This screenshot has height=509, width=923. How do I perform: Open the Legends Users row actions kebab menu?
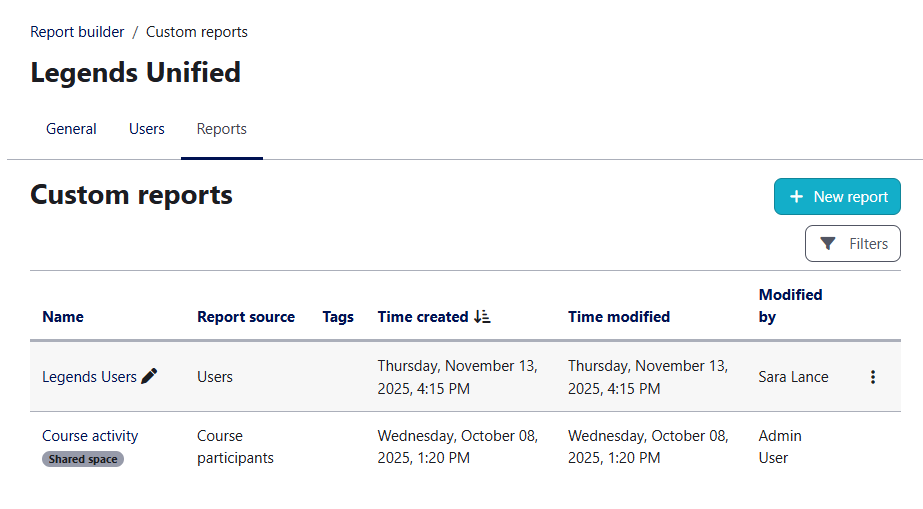873,377
